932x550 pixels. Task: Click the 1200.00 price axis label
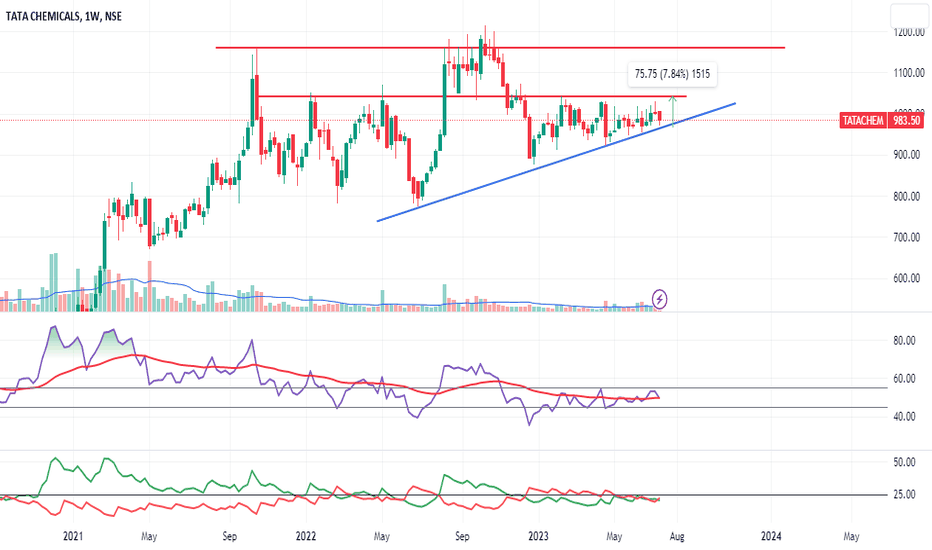click(x=908, y=32)
